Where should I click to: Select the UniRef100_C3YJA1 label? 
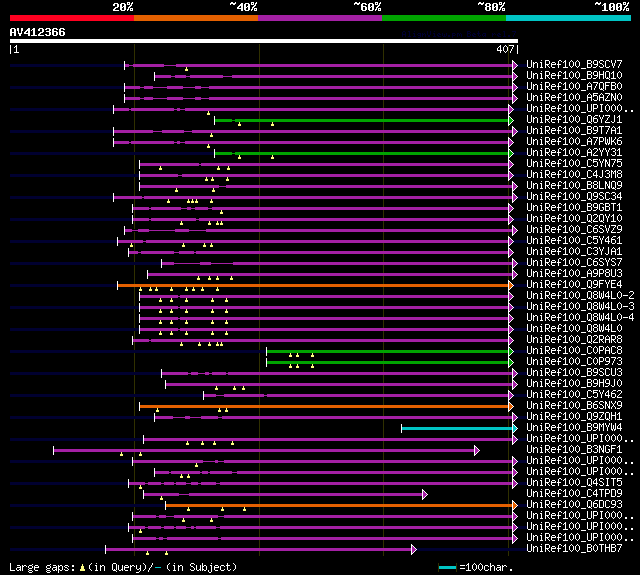pyautogui.click(x=574, y=251)
